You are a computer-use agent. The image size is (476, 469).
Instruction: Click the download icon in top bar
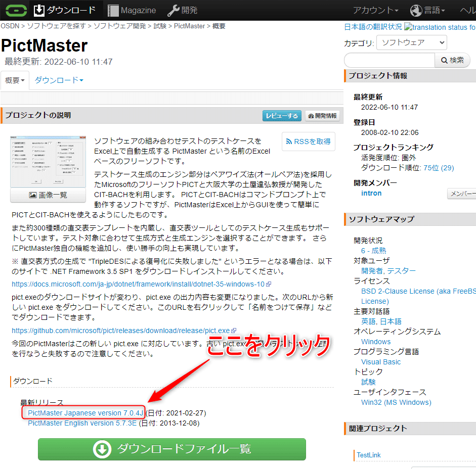coord(39,10)
